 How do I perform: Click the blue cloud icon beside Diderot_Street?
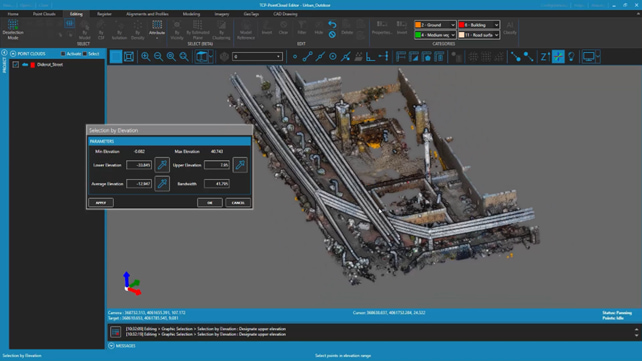click(x=25, y=65)
